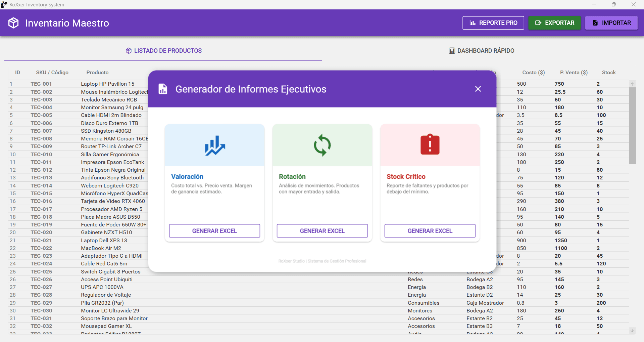Click the Stock column header

pyautogui.click(x=609, y=73)
